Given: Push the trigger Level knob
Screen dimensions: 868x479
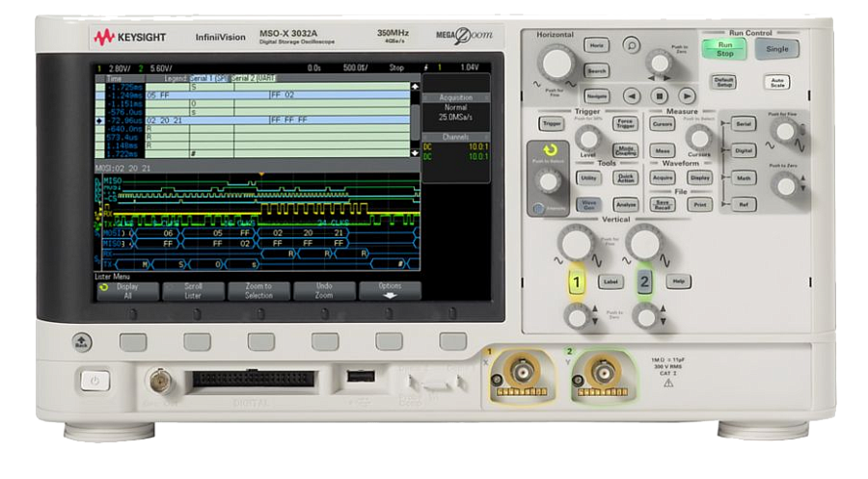Looking at the screenshot, I should [x=588, y=138].
